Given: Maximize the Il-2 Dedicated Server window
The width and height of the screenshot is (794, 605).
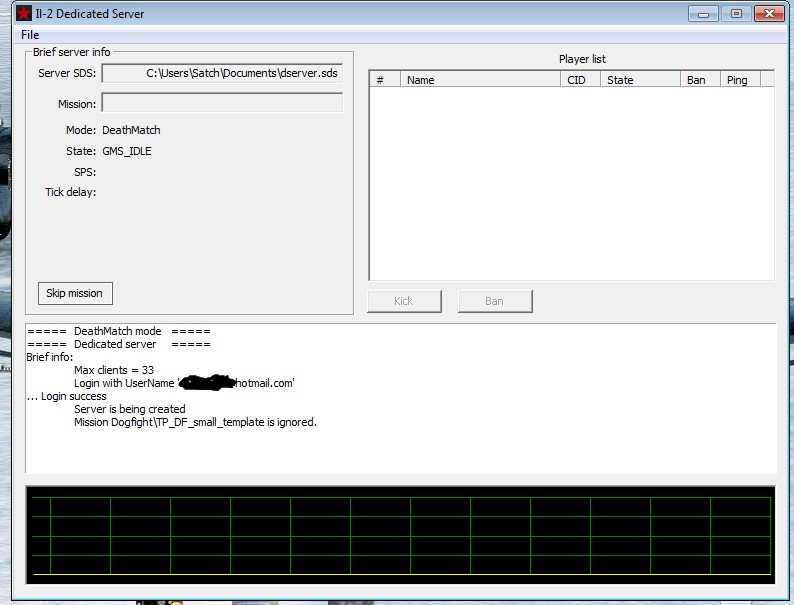Looking at the screenshot, I should pyautogui.click(x=736, y=14).
